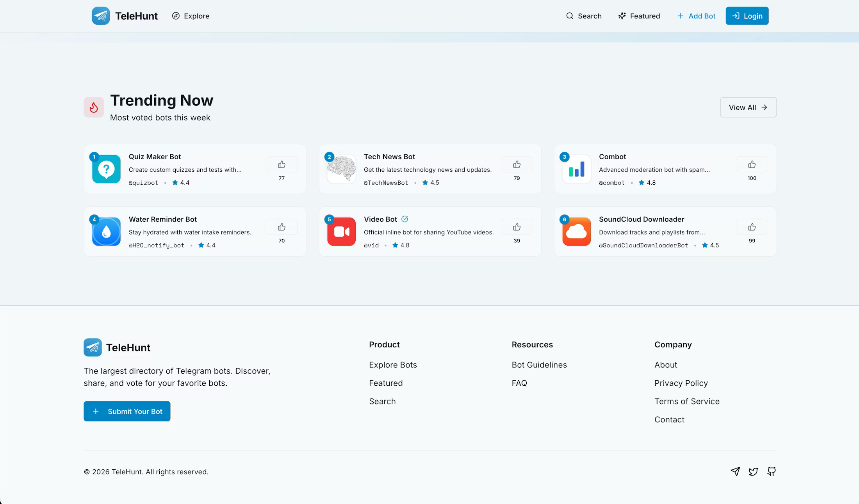Click the Water Reminder Bot droplet icon
This screenshot has width=859, height=504.
(x=106, y=232)
